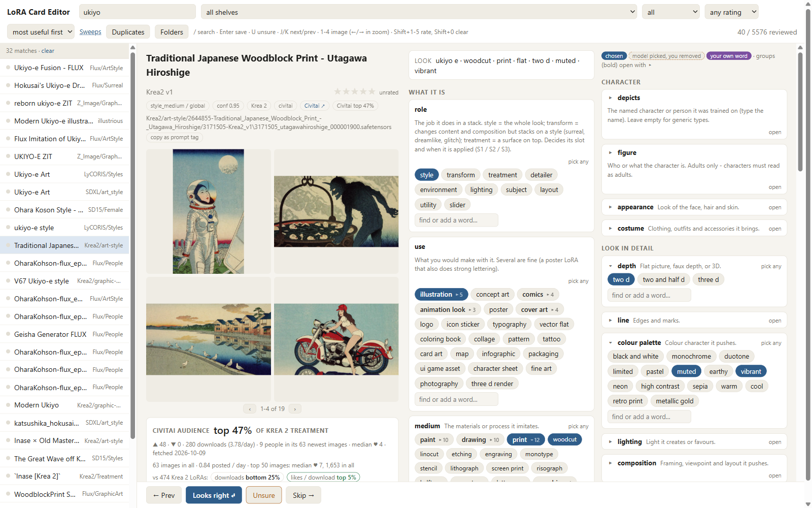Toggle the 'transform' role tag
Viewport: 812px width, 508px height.
[460, 175]
